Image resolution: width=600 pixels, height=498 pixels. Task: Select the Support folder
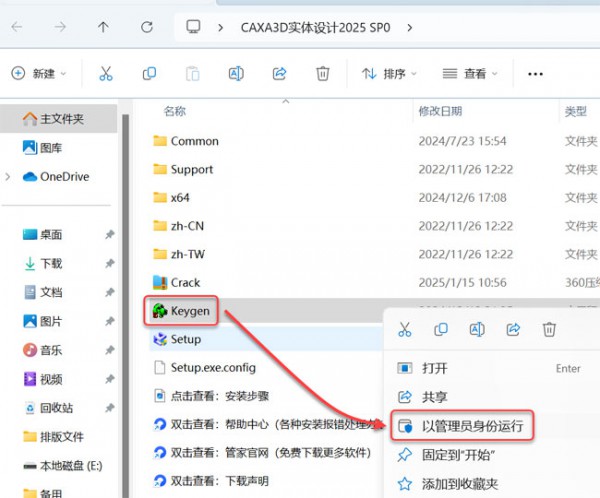point(183,169)
